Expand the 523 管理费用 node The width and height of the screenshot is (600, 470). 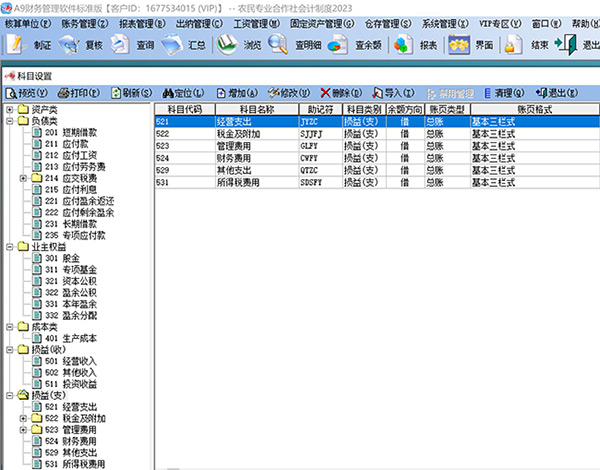[x=24, y=429]
